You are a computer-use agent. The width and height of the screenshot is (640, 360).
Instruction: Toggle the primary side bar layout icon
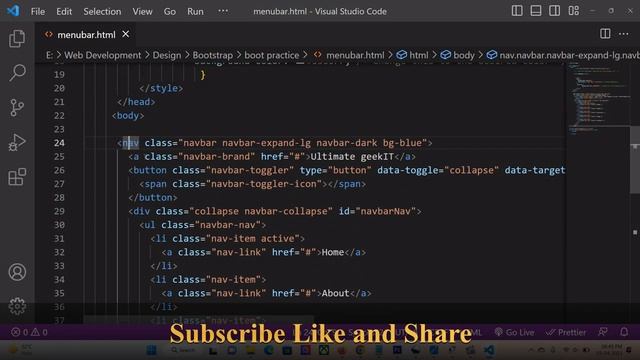[x=517, y=11]
